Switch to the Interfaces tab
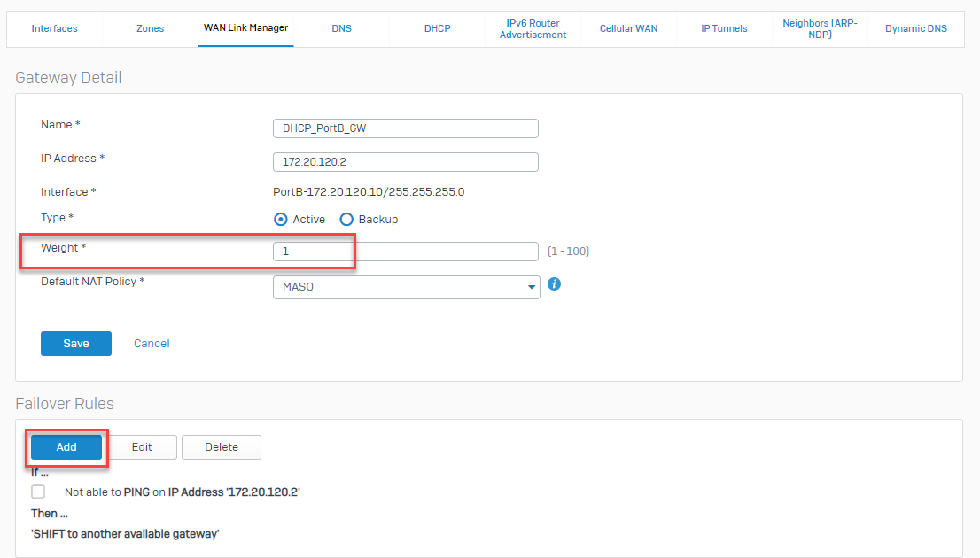Image resolution: width=980 pixels, height=558 pixels. (x=54, y=28)
